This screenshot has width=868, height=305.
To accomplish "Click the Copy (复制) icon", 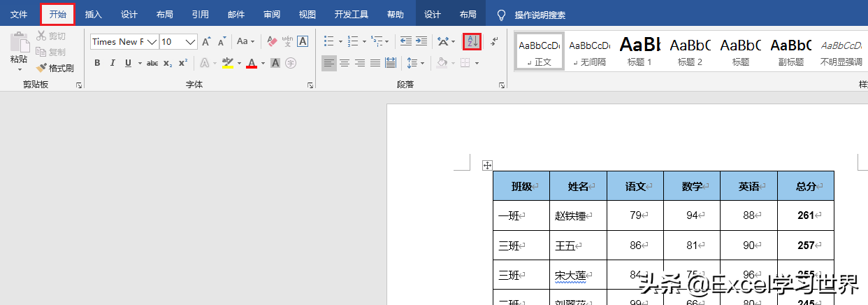I will (x=41, y=52).
